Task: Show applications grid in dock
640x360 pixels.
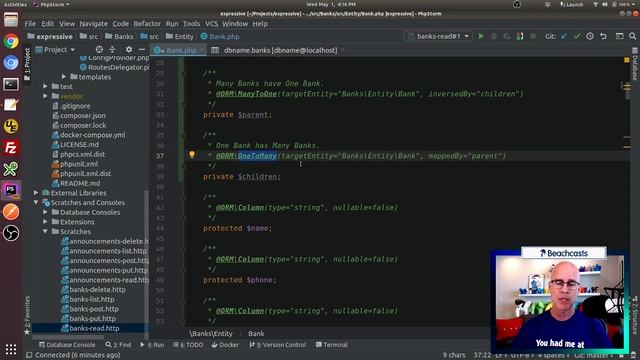Action: click(x=11, y=349)
